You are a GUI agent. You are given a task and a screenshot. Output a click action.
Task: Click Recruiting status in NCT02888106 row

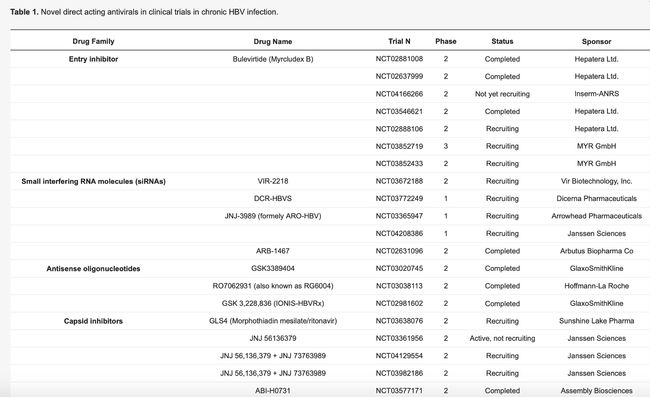[502, 129]
